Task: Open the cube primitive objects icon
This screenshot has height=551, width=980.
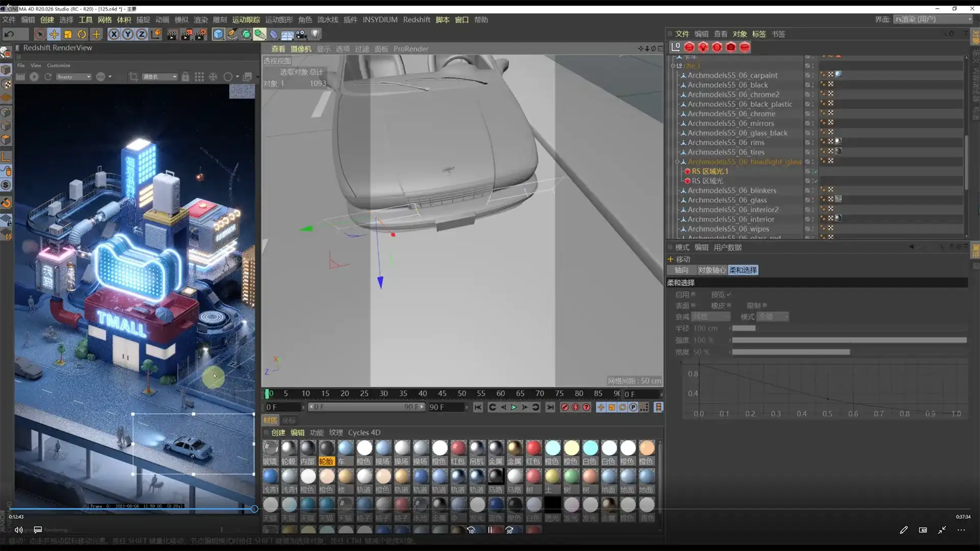Action: 218,34
